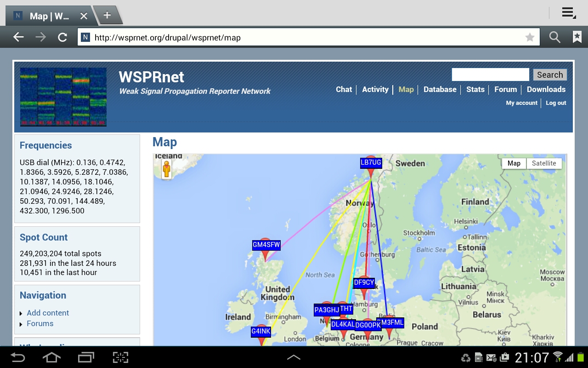
Task: Switch map to Map view
Action: (x=514, y=163)
